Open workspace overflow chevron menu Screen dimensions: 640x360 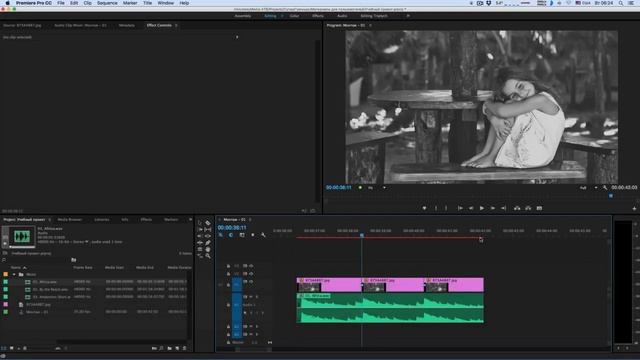tap(408, 16)
